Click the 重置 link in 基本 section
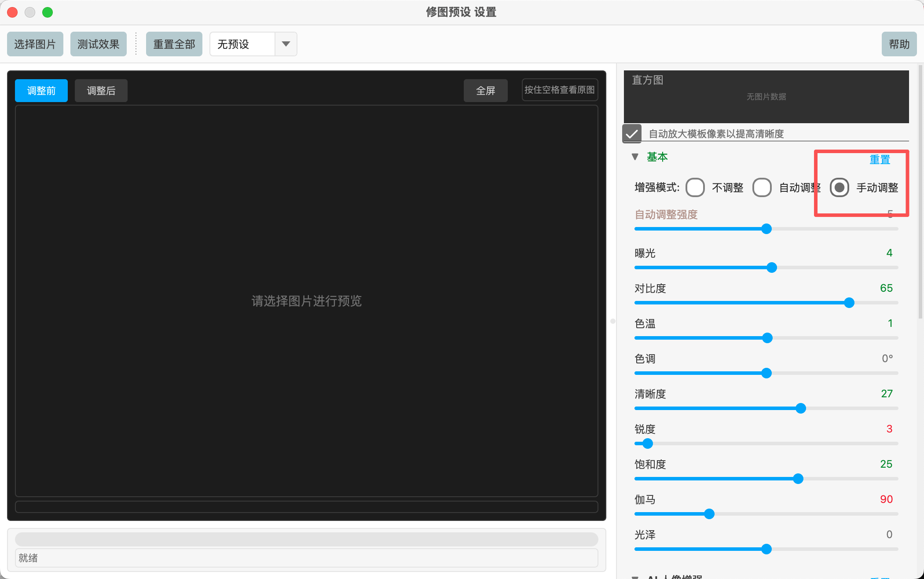924x579 pixels. 879,159
